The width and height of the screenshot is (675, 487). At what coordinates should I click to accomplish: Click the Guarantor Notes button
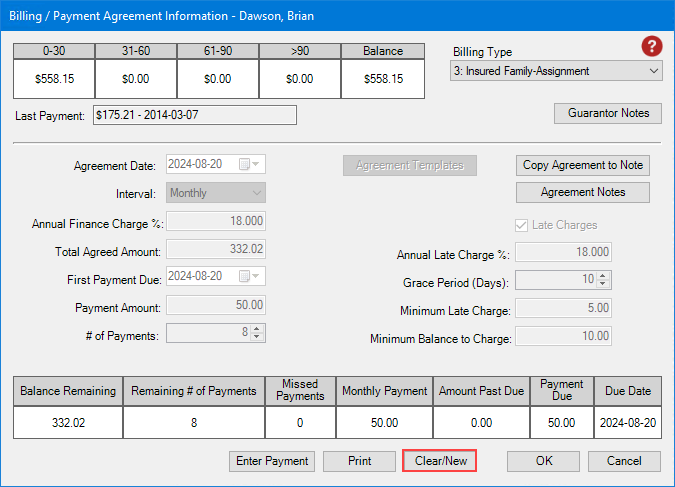608,113
